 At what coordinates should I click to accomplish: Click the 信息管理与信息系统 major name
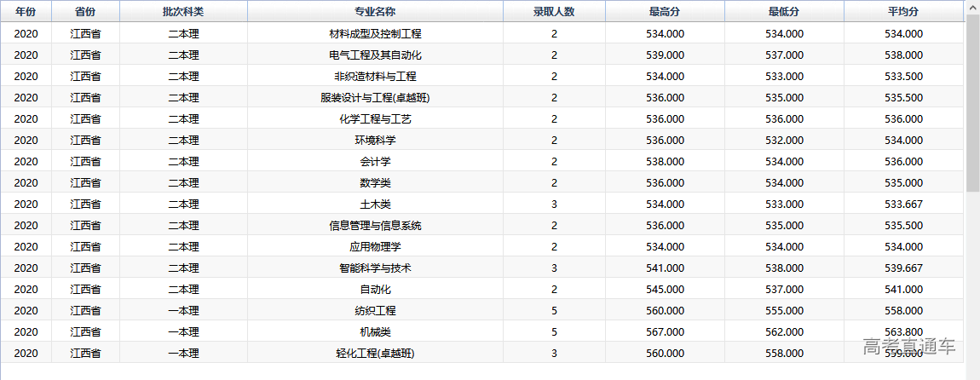point(375,226)
